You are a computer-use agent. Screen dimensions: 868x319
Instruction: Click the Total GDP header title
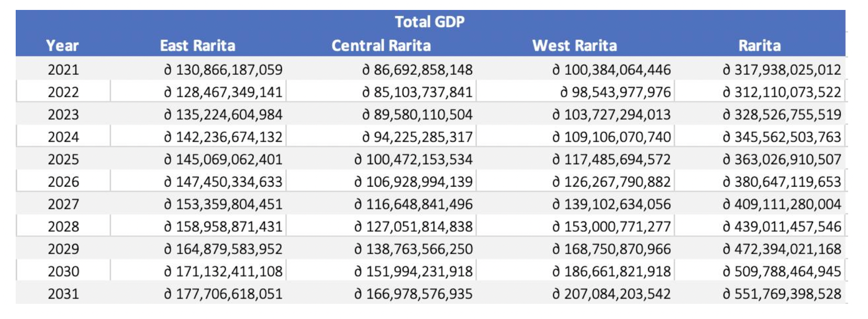(429, 22)
